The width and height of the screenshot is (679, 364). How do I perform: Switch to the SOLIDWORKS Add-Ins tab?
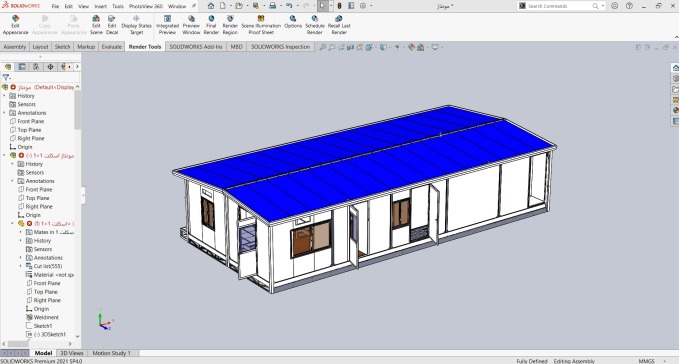196,47
